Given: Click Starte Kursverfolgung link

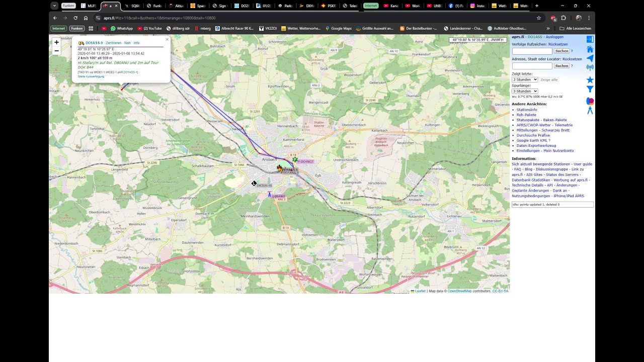Looking at the screenshot, I should (91, 76).
